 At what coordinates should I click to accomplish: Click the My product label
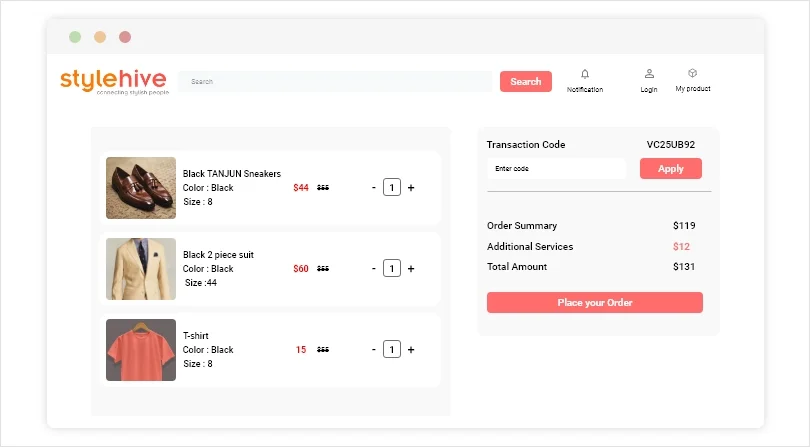(x=693, y=89)
